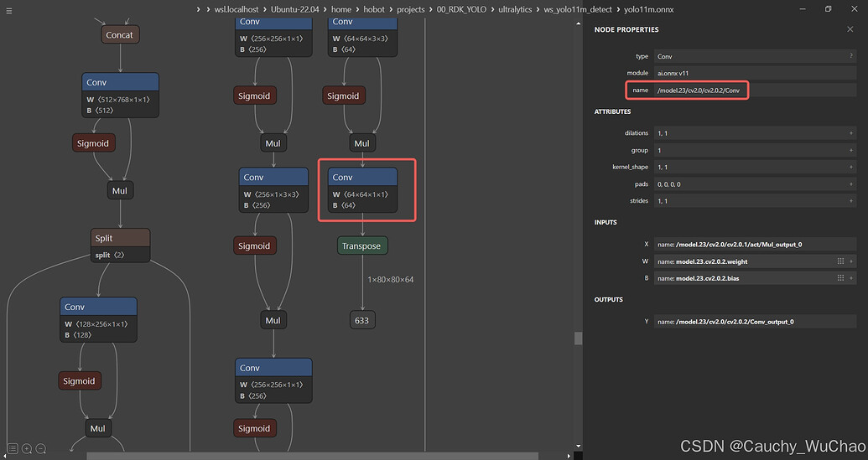Click the node name field /model.23/cv2.0/cv2.0.2/Conv
Image resolution: width=868 pixels, height=460 pixels.
(x=699, y=90)
